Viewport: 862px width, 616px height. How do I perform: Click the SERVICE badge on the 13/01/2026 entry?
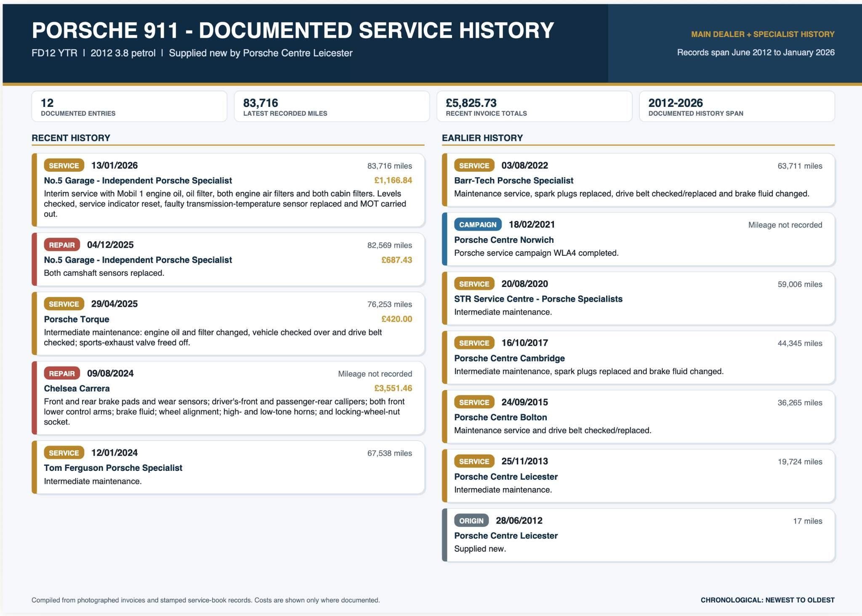(x=64, y=165)
